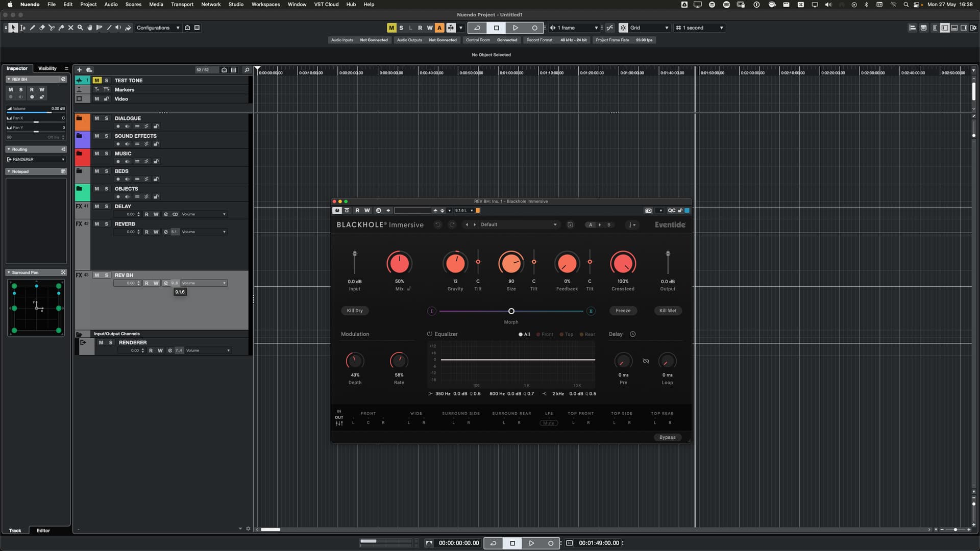This screenshot has width=980, height=551.
Task: Switch to the Visibility tab
Action: tap(47, 68)
